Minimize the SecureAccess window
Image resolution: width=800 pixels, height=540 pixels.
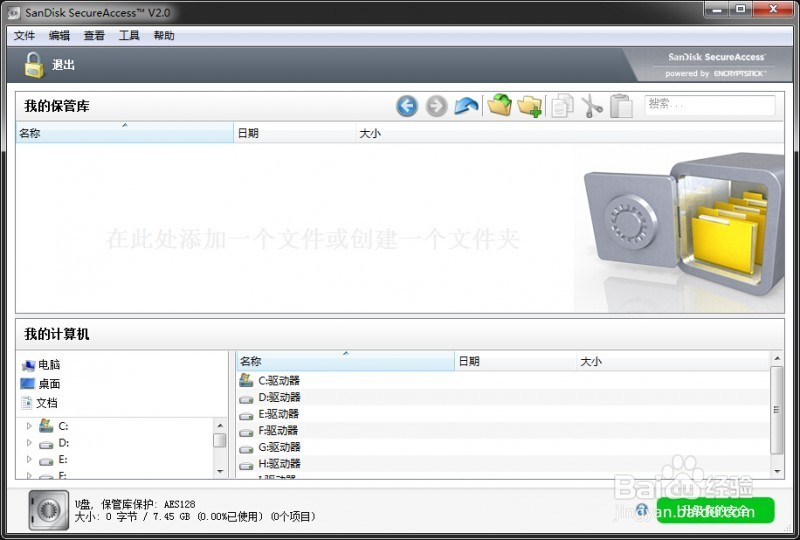click(x=717, y=9)
